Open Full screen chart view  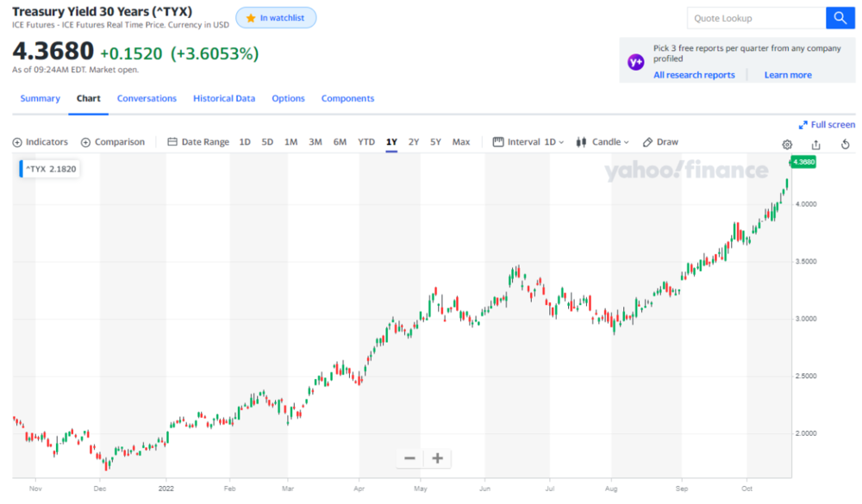[827, 125]
